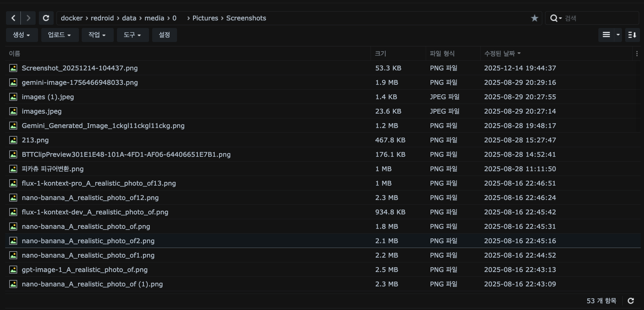This screenshot has width=644, height=310.
Task: Open the 생성 dropdown menu
Action: coord(22,35)
